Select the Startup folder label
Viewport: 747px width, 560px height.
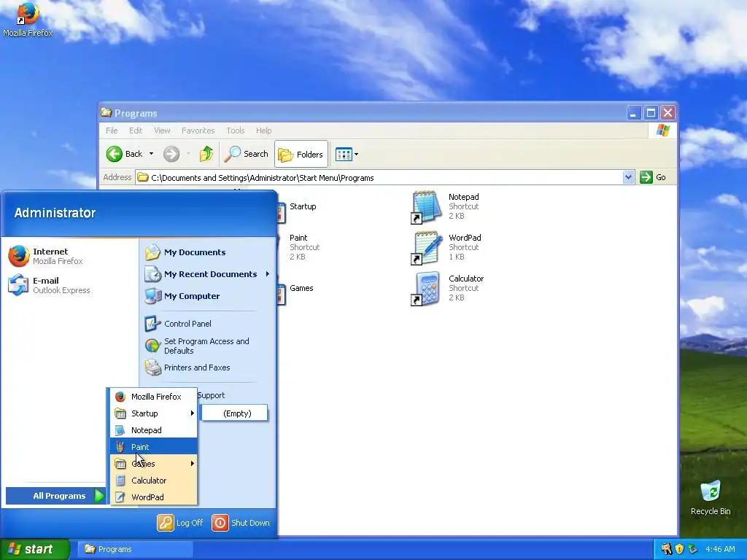pos(303,206)
